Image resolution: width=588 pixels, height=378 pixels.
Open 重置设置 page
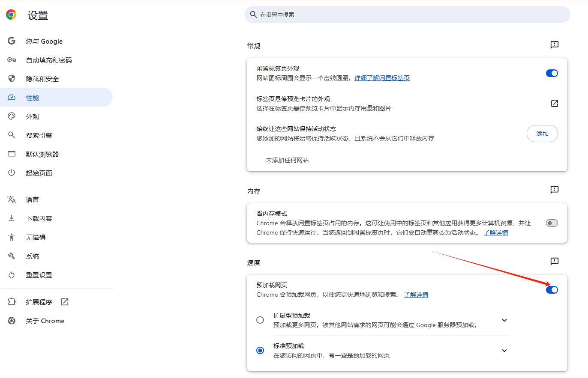click(57, 275)
